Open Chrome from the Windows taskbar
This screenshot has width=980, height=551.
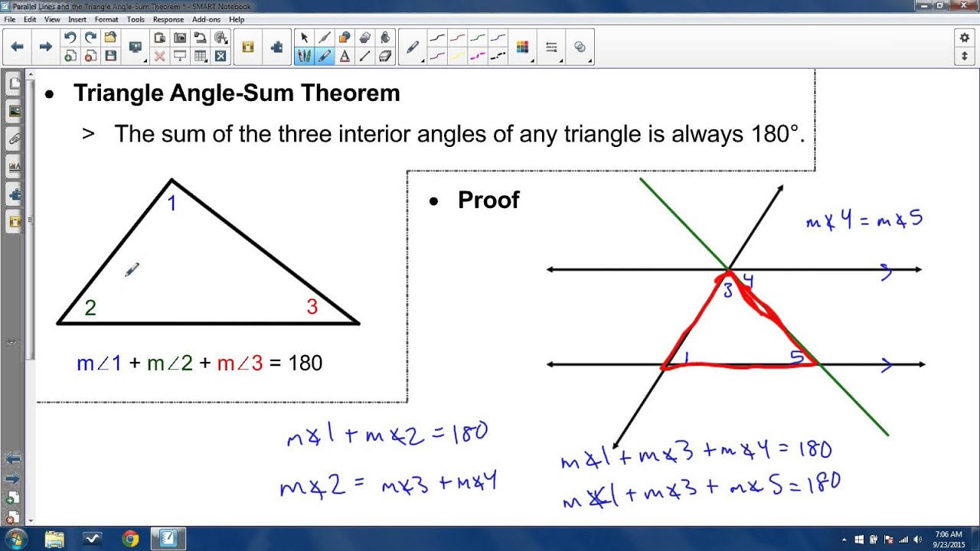[130, 539]
